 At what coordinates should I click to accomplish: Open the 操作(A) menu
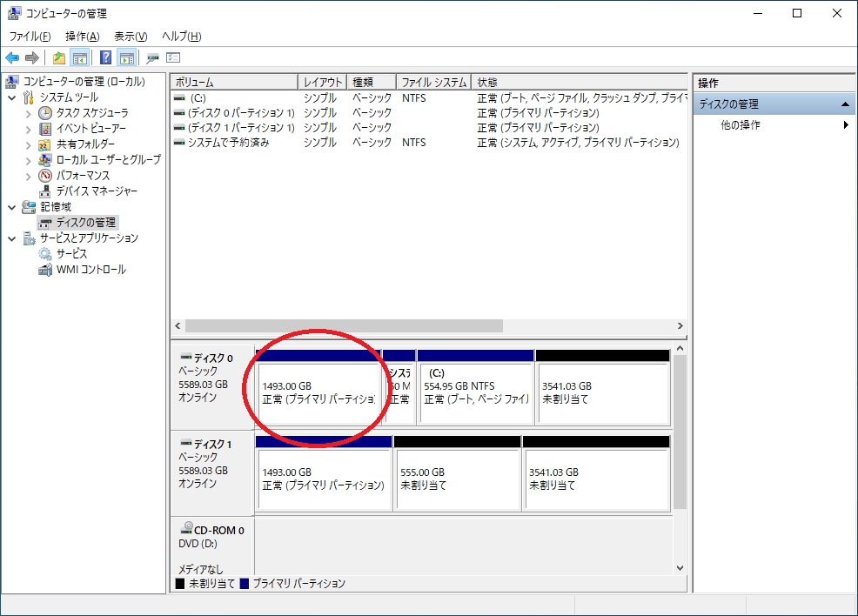point(82,36)
